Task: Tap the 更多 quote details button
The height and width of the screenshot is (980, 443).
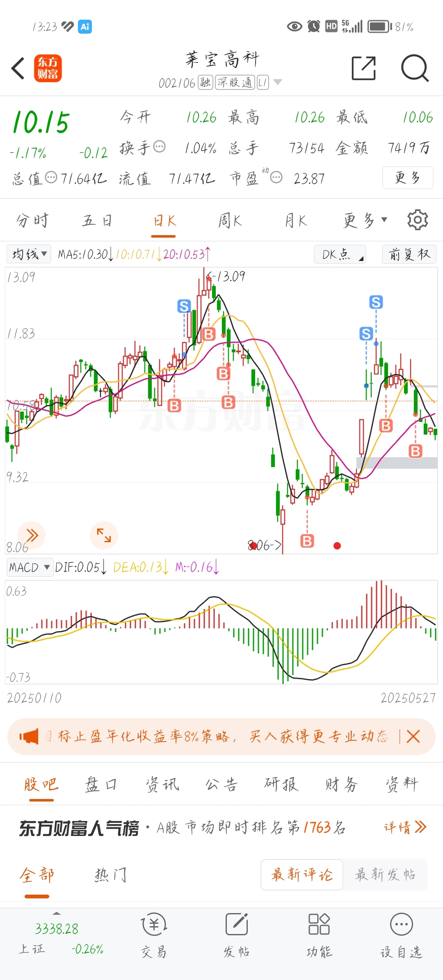Action: click(x=408, y=177)
